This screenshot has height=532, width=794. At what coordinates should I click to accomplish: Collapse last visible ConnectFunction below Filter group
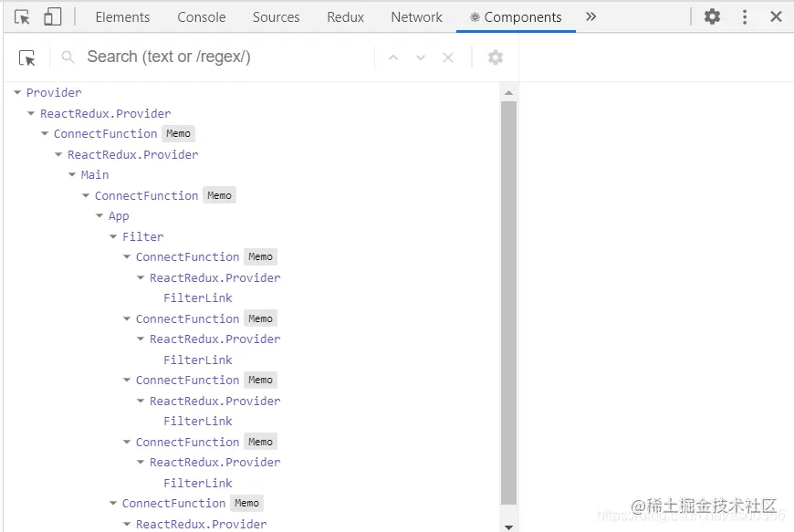[x=113, y=503]
